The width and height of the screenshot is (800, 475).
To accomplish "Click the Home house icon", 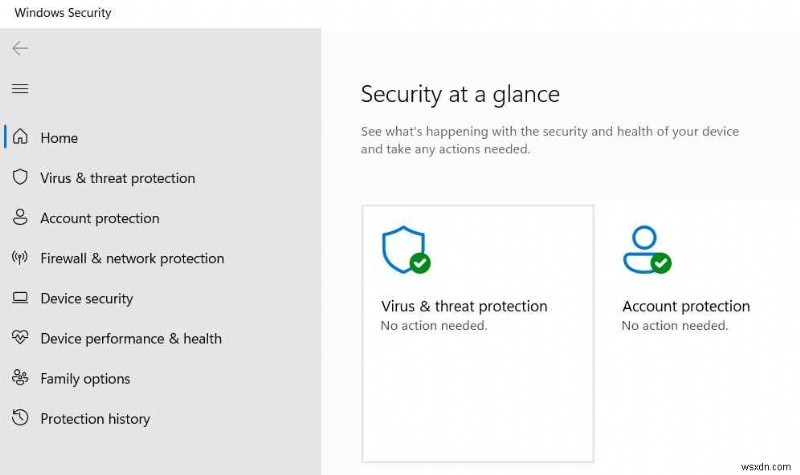I will point(20,138).
